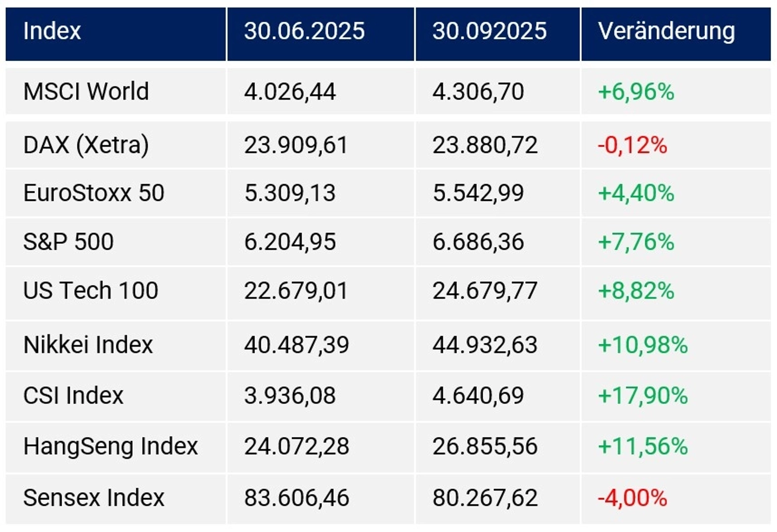Select the Veränderung column header
Viewport: 777px width, 532px height.
pyautogui.click(x=666, y=31)
